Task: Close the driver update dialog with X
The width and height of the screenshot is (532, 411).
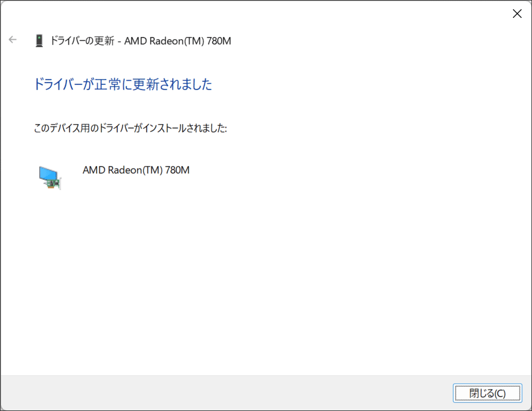Action: 517,13
